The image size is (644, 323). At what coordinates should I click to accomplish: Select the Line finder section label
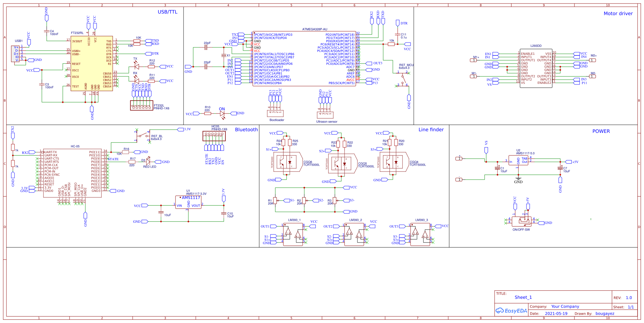click(x=431, y=130)
